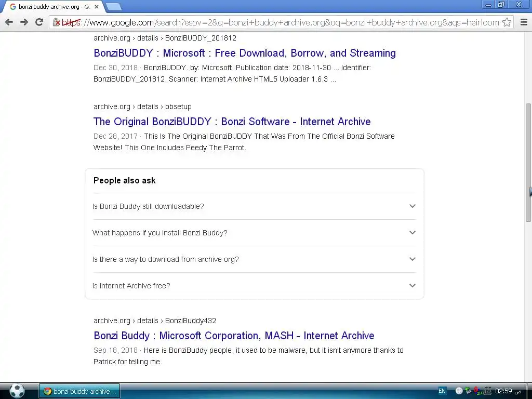Click the 'People also ask' heading
The image size is (532, 399).
tap(125, 180)
